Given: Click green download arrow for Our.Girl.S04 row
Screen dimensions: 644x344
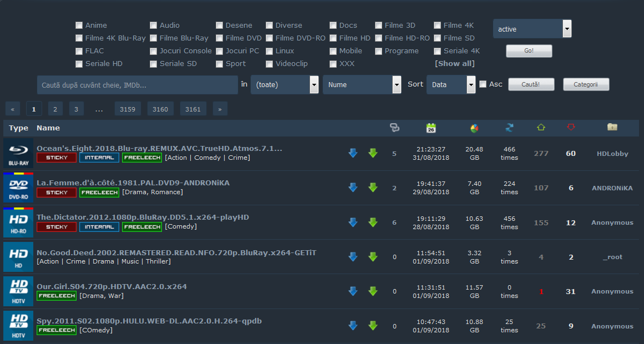Looking at the screenshot, I should pyautogui.click(x=373, y=291).
